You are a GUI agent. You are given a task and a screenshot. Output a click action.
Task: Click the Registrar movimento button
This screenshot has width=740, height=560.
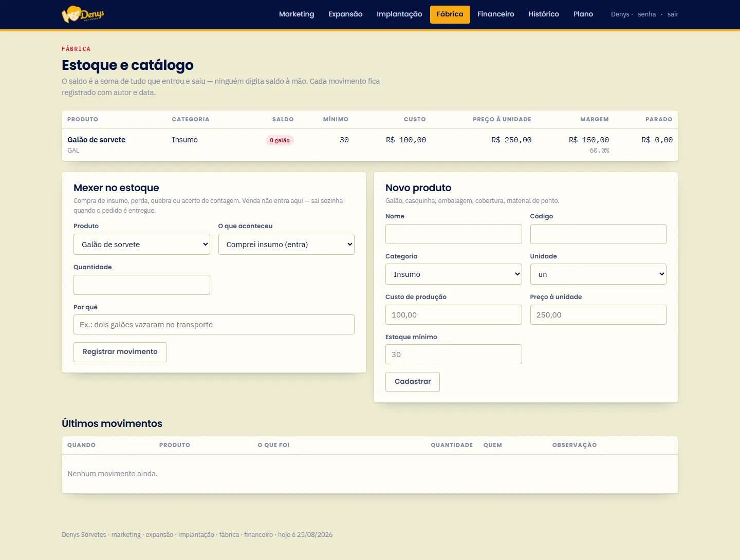pyautogui.click(x=120, y=352)
